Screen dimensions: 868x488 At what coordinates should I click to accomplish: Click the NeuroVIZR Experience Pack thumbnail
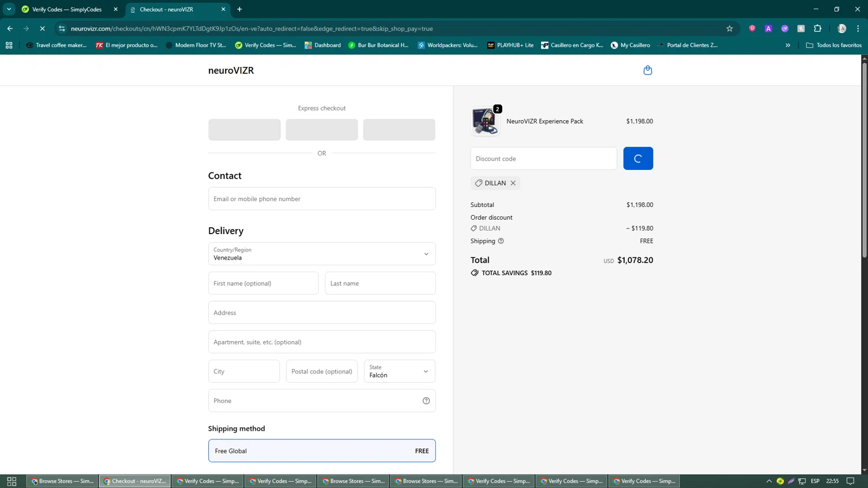pos(485,121)
